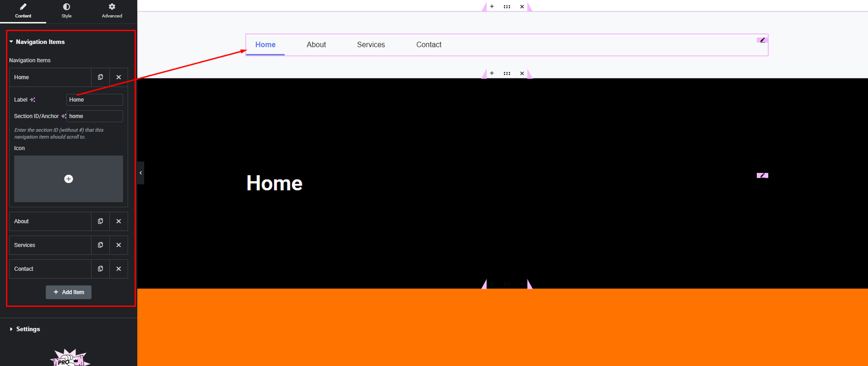Open the Advanced tab

pyautogui.click(x=112, y=10)
